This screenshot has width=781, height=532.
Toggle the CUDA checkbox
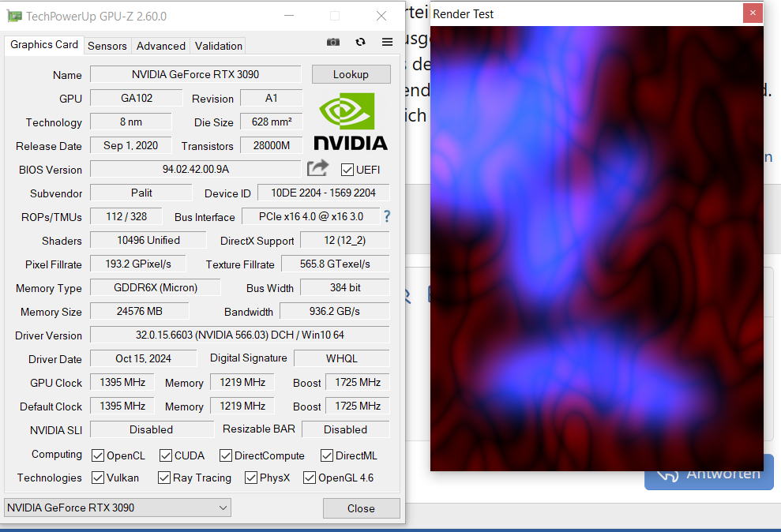[165, 455]
